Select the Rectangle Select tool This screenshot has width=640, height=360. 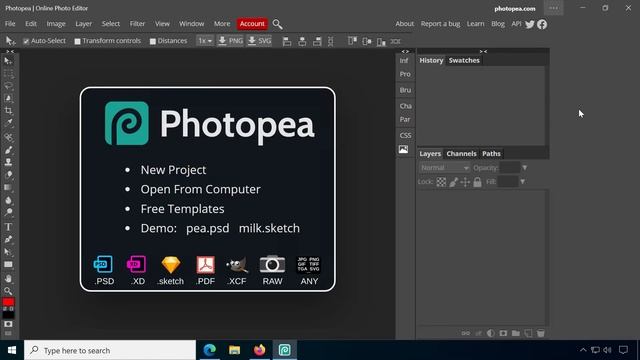pos(8,74)
